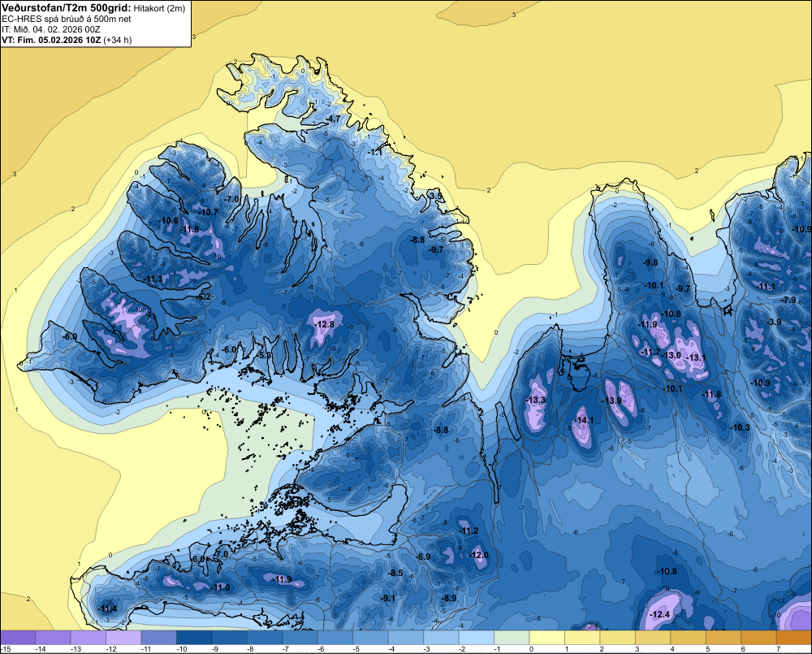Screen dimensions: 812x654
Task: Click the -11.2 temperature value
Action: click(x=469, y=531)
